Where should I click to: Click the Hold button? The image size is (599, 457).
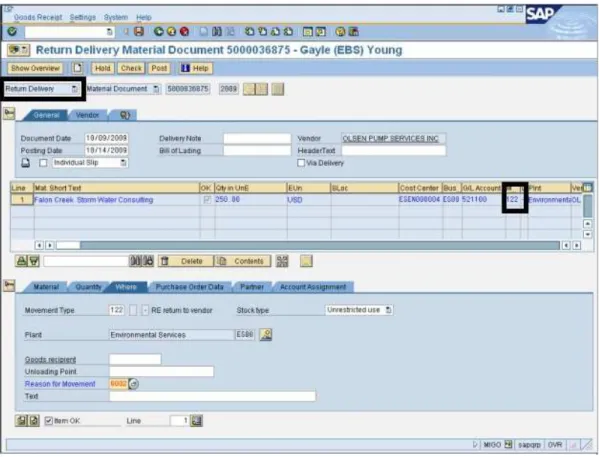[102, 68]
